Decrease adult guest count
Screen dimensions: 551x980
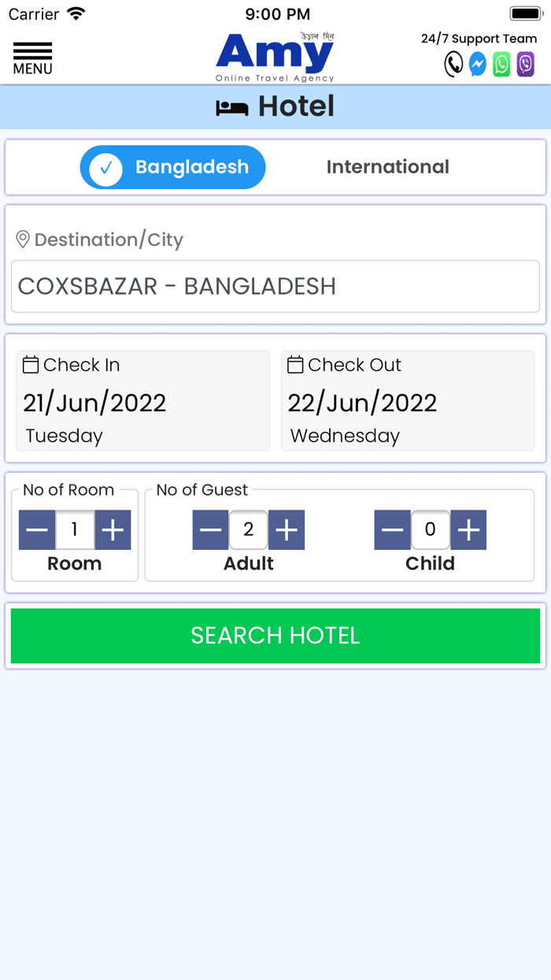click(x=211, y=530)
